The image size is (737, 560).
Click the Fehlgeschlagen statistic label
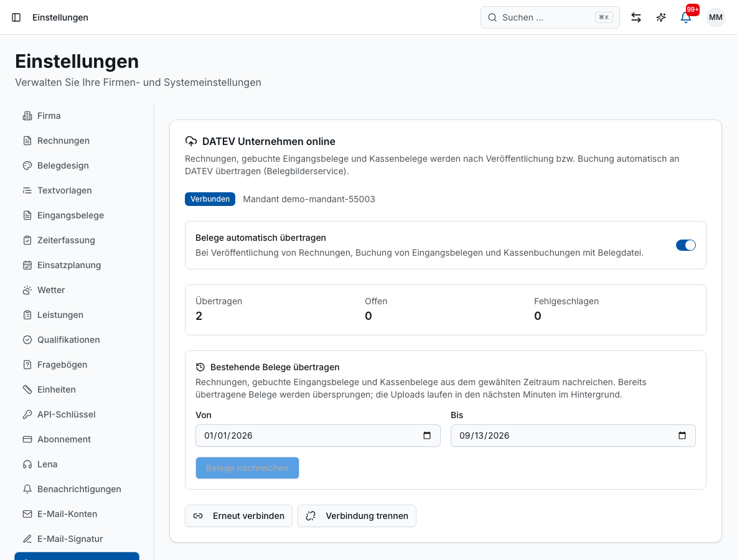tap(566, 301)
